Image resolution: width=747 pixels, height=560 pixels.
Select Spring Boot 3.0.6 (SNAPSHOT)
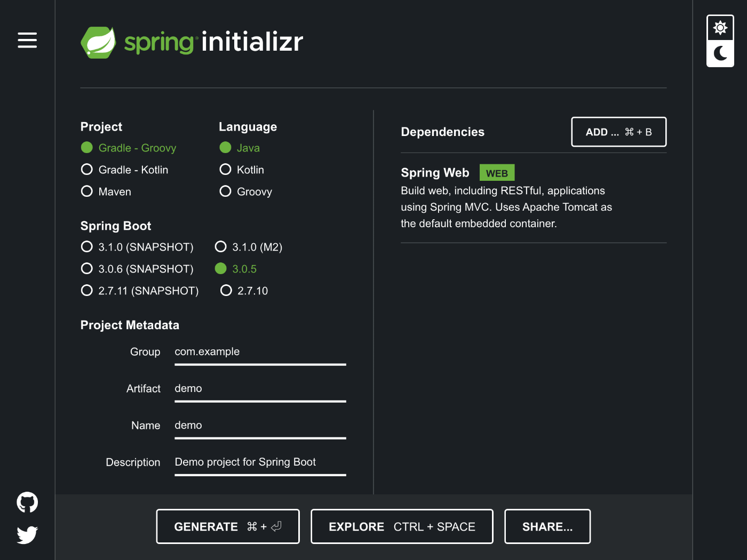point(137,269)
